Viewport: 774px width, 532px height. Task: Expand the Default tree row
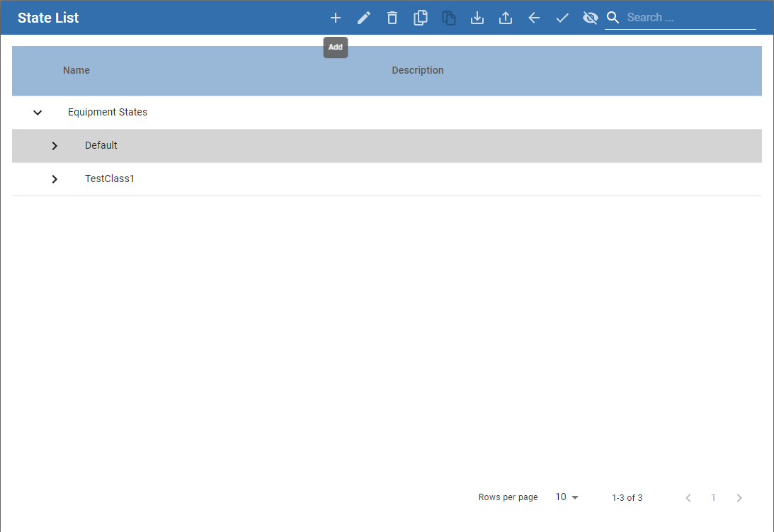[55, 145]
